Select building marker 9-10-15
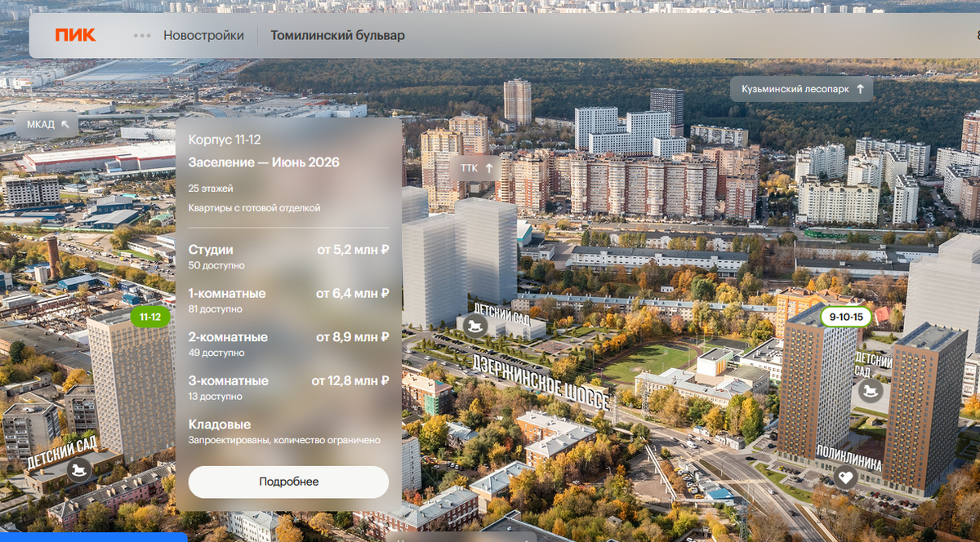 (x=845, y=317)
